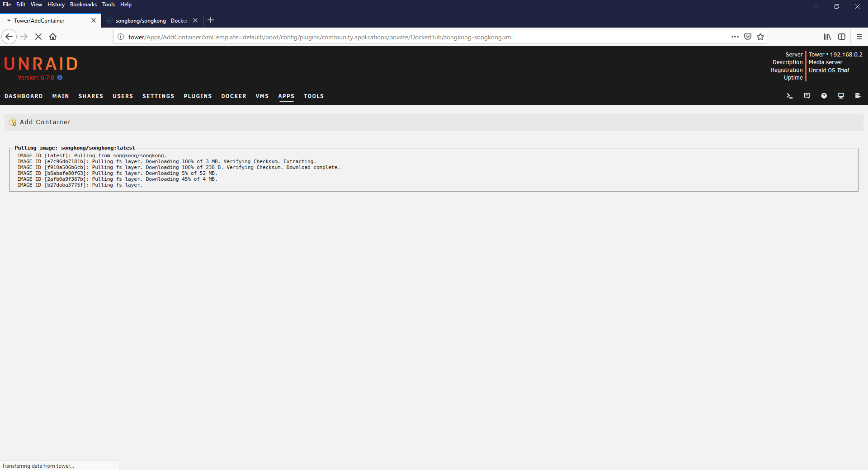The image size is (868, 470).
Task: Open the Firefox hamburger menu
Action: [859, 37]
